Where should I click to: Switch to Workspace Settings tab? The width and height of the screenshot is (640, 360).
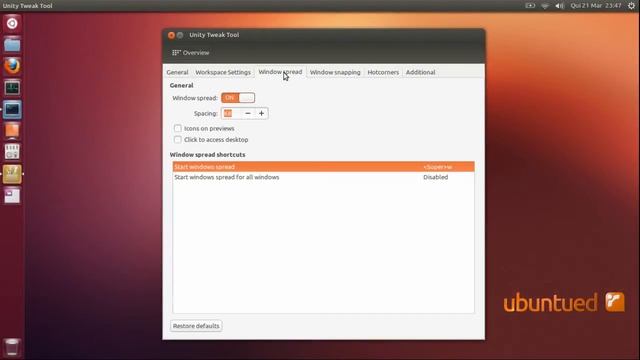[x=223, y=72]
